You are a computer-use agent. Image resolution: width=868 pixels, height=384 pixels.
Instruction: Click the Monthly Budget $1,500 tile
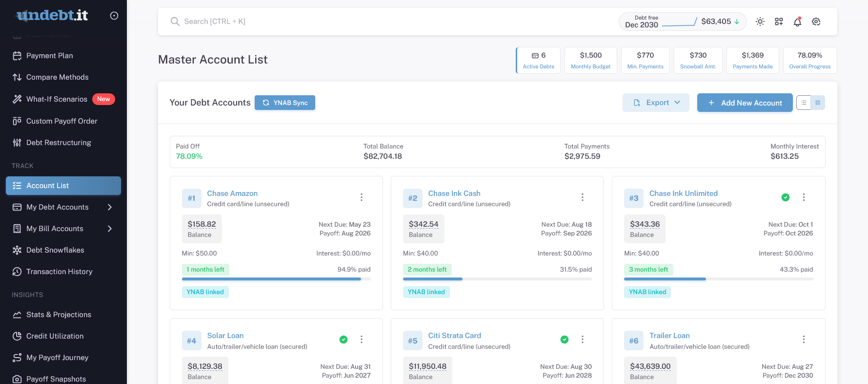[591, 60]
